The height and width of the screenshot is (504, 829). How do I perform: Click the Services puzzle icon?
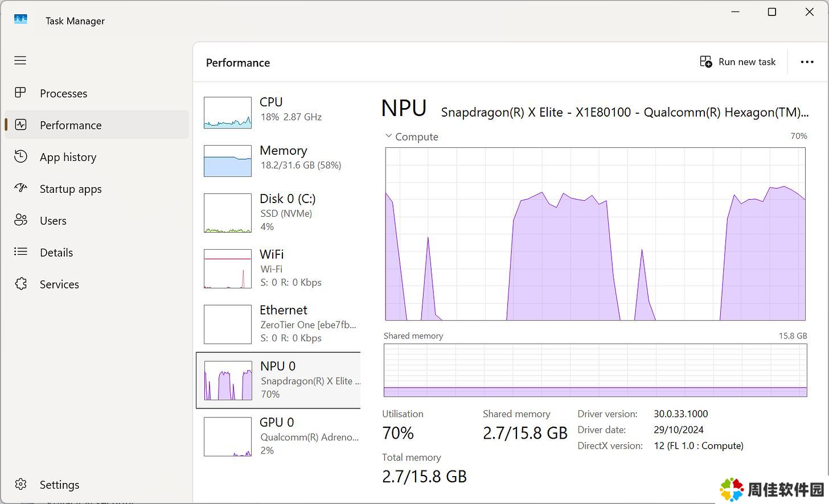point(20,284)
